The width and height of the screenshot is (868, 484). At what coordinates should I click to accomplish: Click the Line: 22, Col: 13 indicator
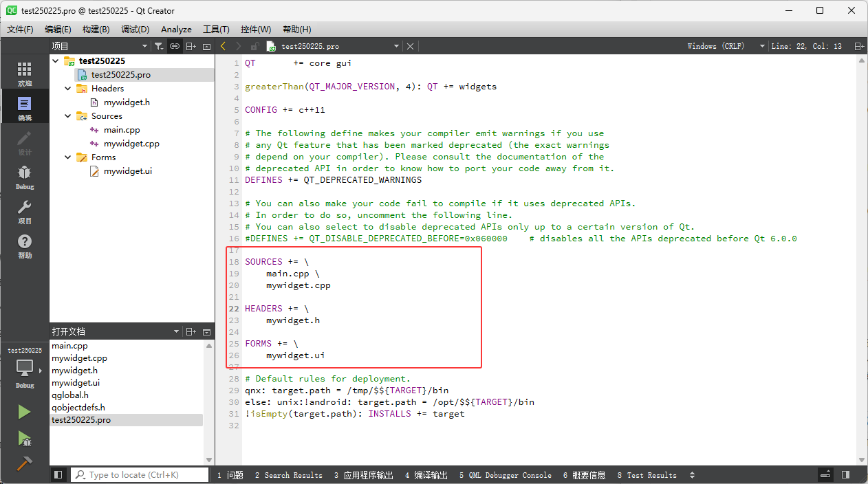pos(806,46)
